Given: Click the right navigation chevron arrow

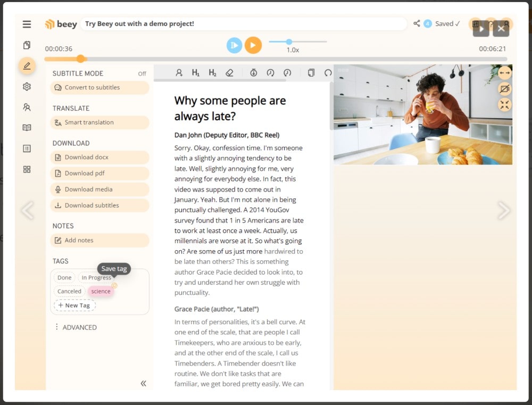Looking at the screenshot, I should point(504,210).
